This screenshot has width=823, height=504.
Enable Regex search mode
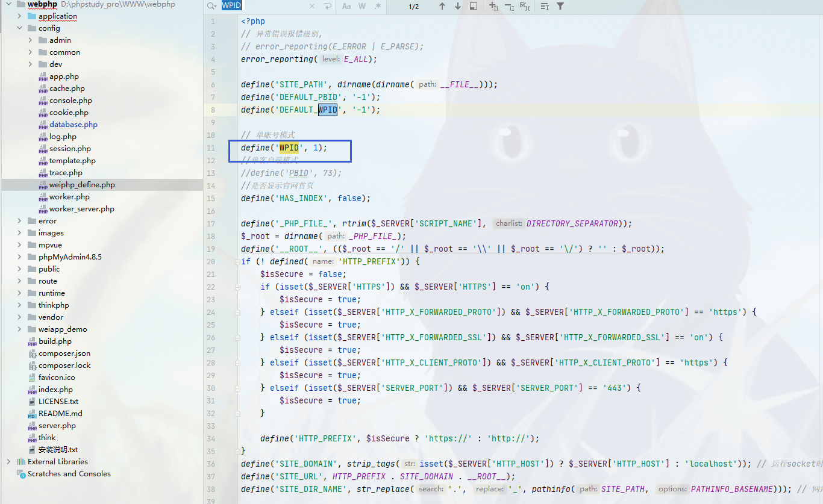tap(378, 6)
